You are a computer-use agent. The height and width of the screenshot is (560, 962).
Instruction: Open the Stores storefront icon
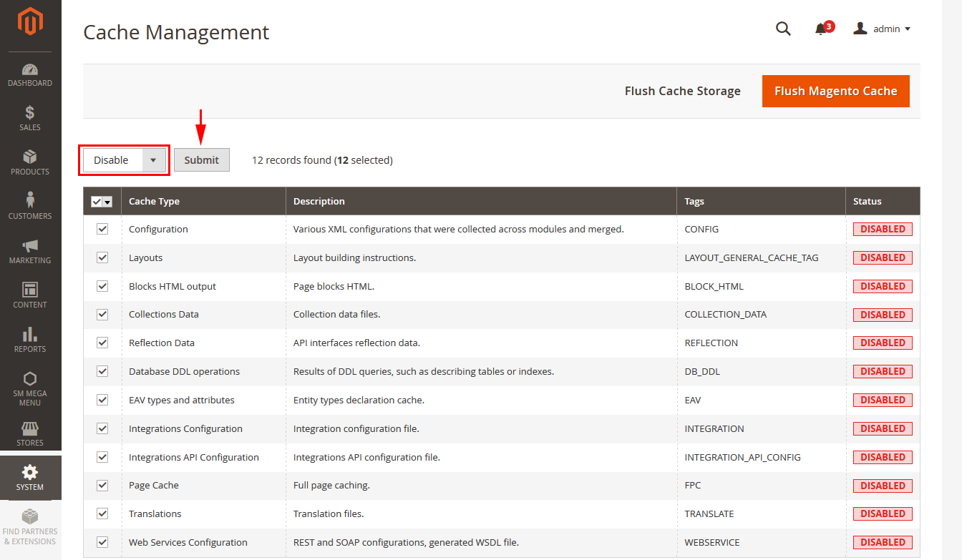(x=30, y=428)
